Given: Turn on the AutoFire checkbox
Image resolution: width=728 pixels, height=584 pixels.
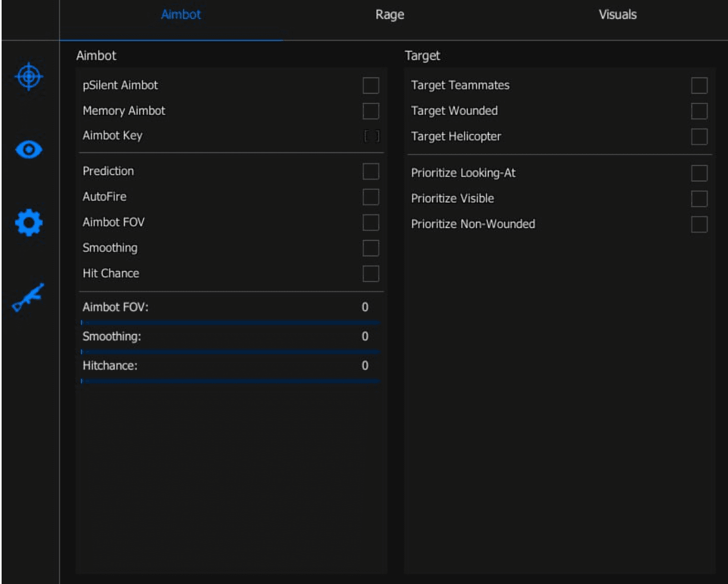Looking at the screenshot, I should (370, 197).
